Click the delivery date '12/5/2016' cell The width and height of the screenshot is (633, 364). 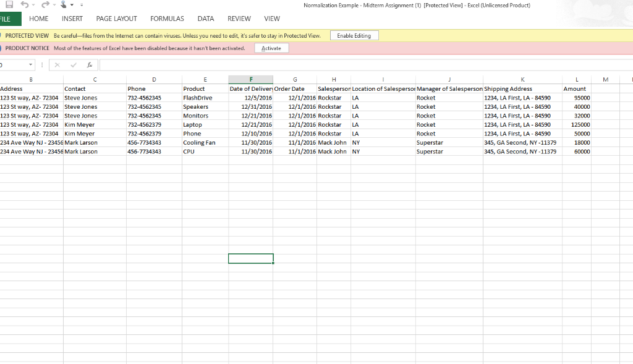[251, 98]
